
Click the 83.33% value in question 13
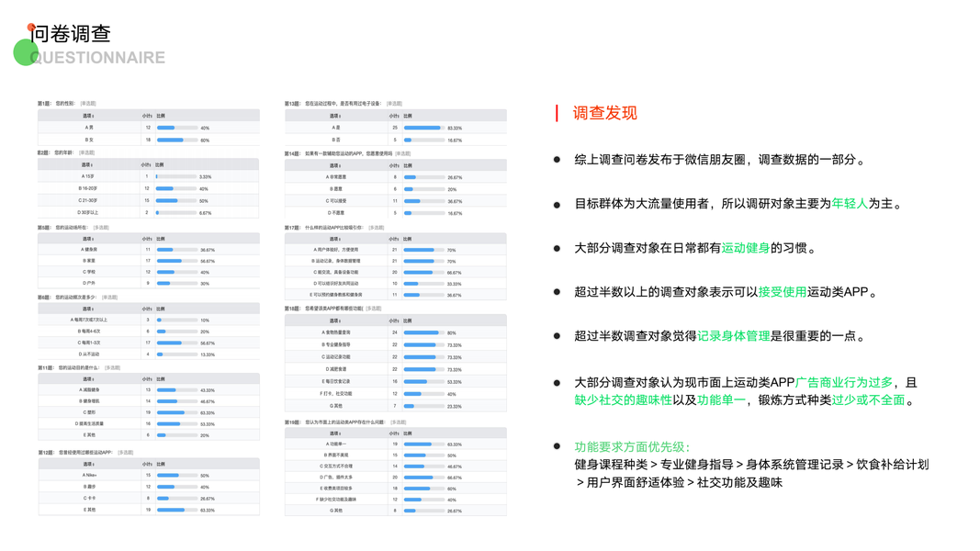(x=455, y=128)
